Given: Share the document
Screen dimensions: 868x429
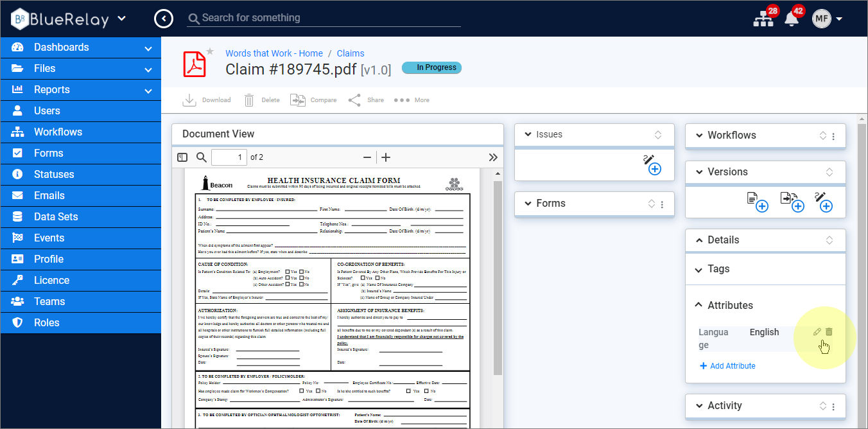Looking at the screenshot, I should 366,100.
